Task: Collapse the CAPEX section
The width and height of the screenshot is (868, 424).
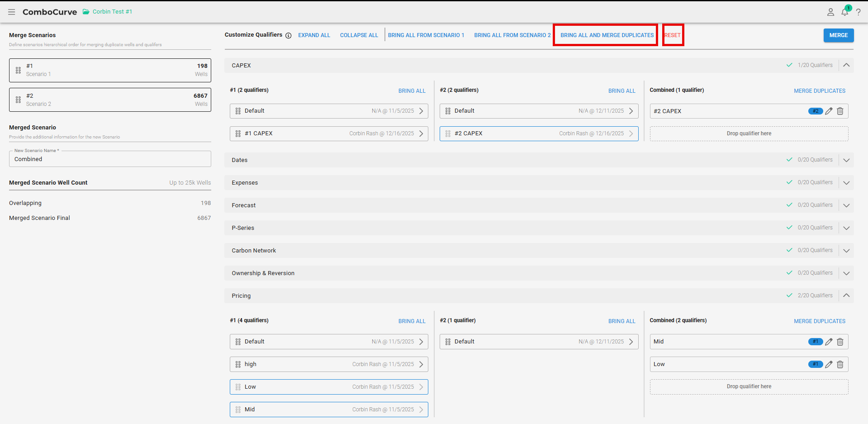Action: 846,65
